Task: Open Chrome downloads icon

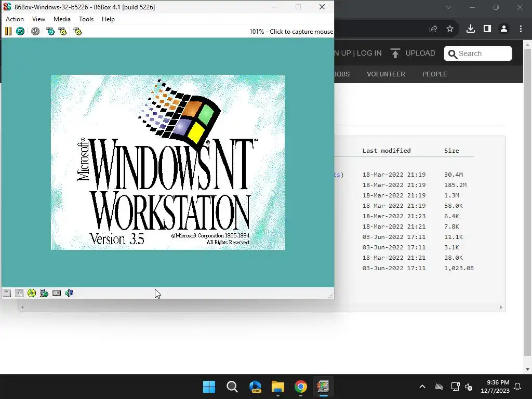Action: click(471, 29)
